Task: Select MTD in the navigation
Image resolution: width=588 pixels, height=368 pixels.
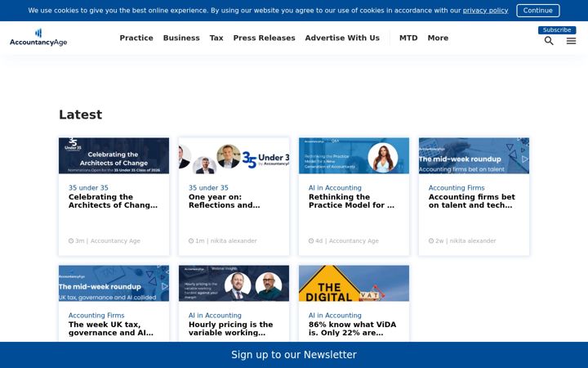Action: click(408, 38)
